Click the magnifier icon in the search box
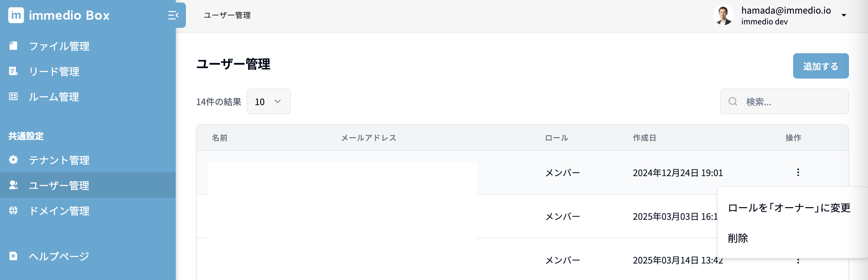This screenshot has width=868, height=280. [733, 101]
